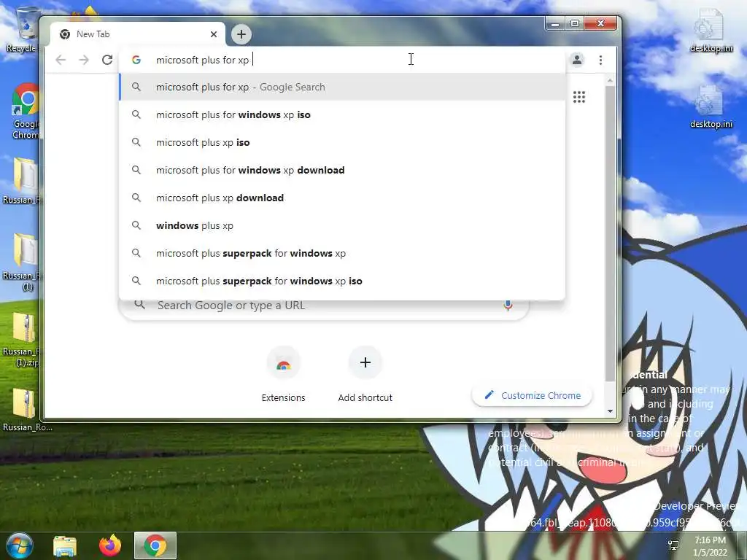Screen dimensions: 747x560
Task: Choose 'microsoft plus xp iso' suggestion
Action: tap(342, 142)
